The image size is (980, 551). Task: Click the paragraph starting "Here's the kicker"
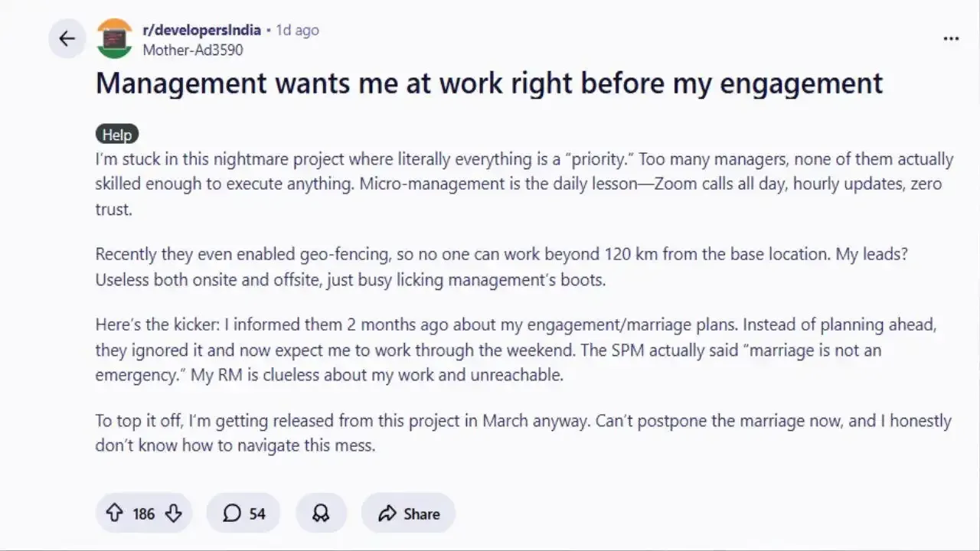click(x=515, y=350)
